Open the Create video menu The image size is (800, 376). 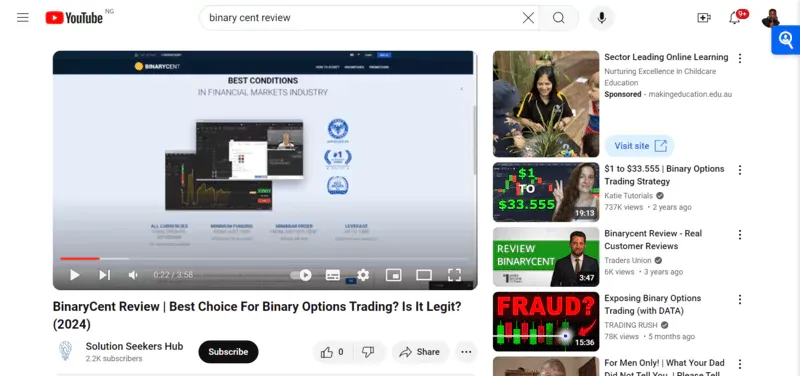pyautogui.click(x=704, y=18)
